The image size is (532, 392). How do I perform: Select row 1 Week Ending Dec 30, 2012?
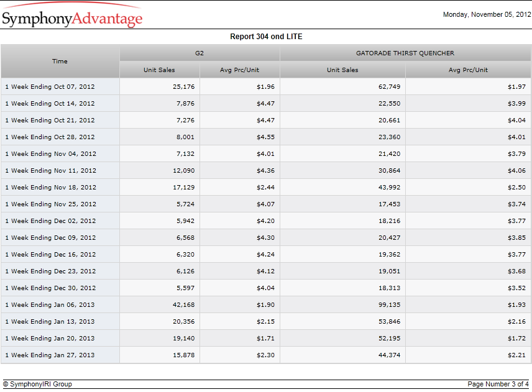[266, 288]
